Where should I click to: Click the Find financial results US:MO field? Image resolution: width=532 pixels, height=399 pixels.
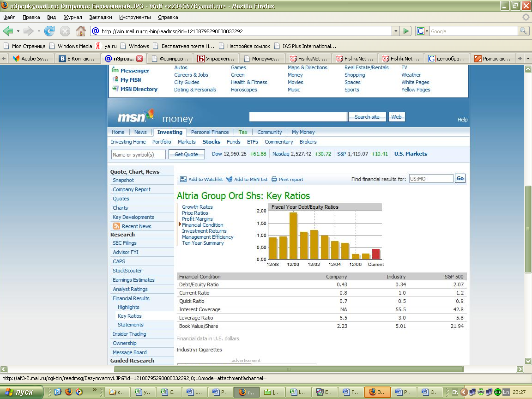pos(431,178)
